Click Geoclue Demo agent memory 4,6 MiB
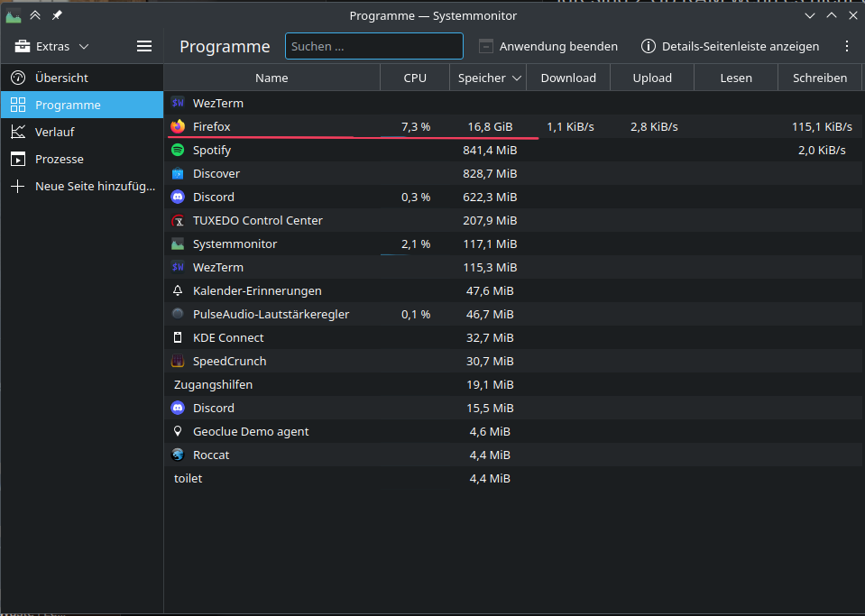This screenshot has height=616, width=865. (x=490, y=431)
